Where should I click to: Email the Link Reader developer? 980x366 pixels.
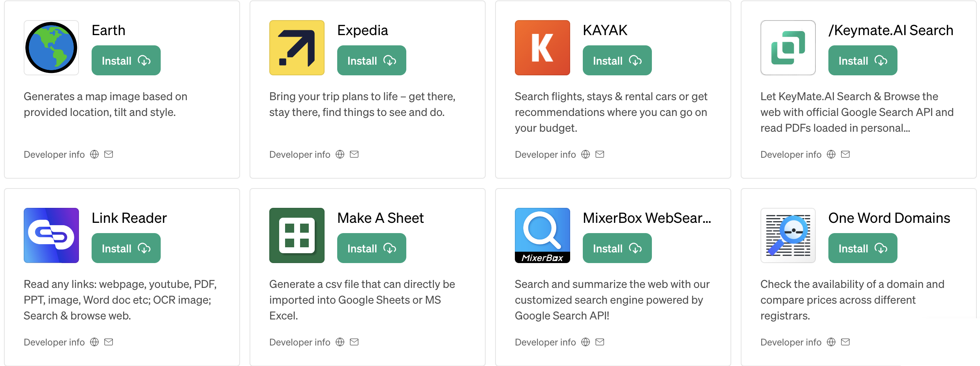tap(109, 342)
